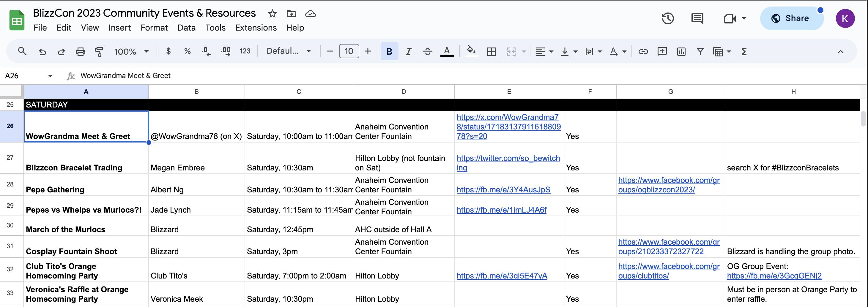Toggle bold formatting
The height and width of the screenshot is (307, 868).
pyautogui.click(x=390, y=51)
